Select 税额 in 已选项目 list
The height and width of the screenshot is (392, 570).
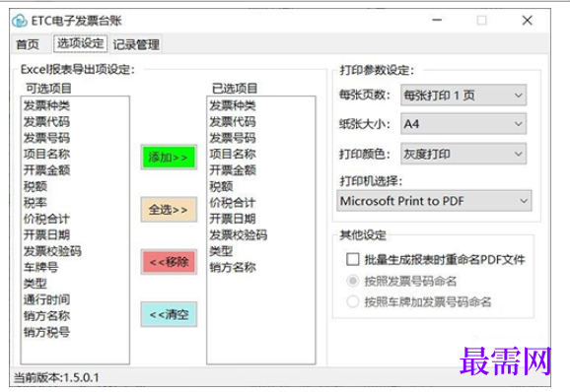point(221,186)
